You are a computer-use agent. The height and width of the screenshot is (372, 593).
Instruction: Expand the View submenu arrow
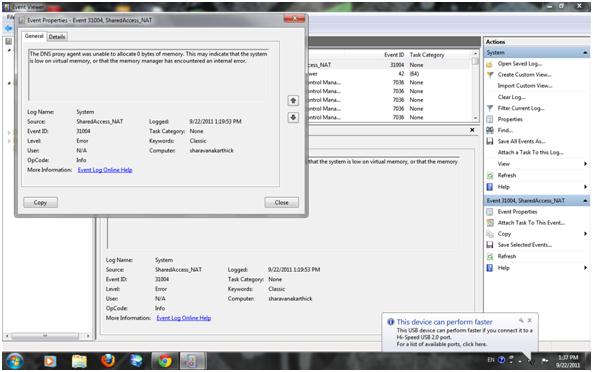click(x=585, y=164)
